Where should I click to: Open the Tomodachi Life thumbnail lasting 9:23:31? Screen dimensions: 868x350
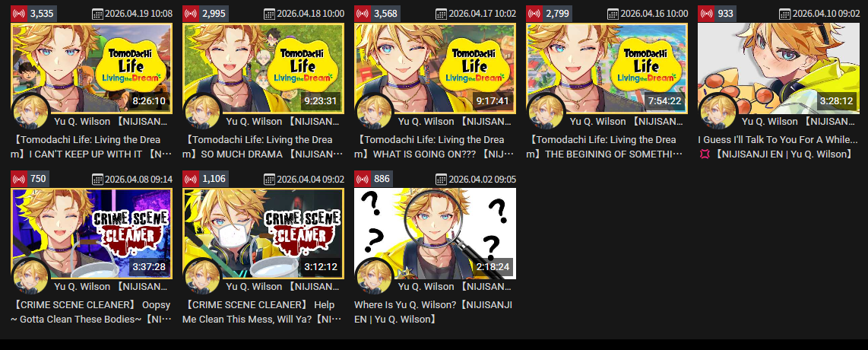[264, 68]
